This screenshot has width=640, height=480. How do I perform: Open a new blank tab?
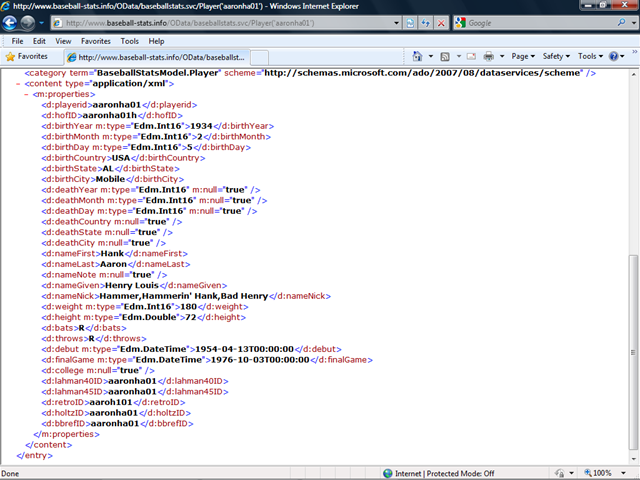coord(259,58)
